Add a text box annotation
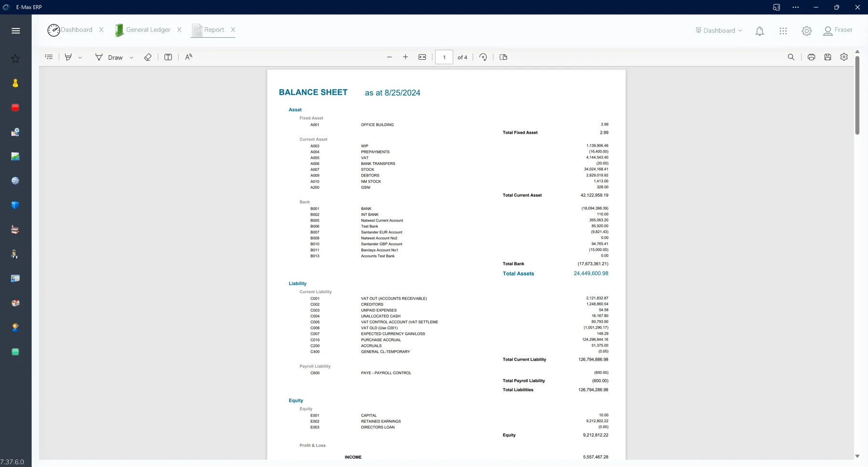The height and width of the screenshot is (467, 868). pos(168,57)
